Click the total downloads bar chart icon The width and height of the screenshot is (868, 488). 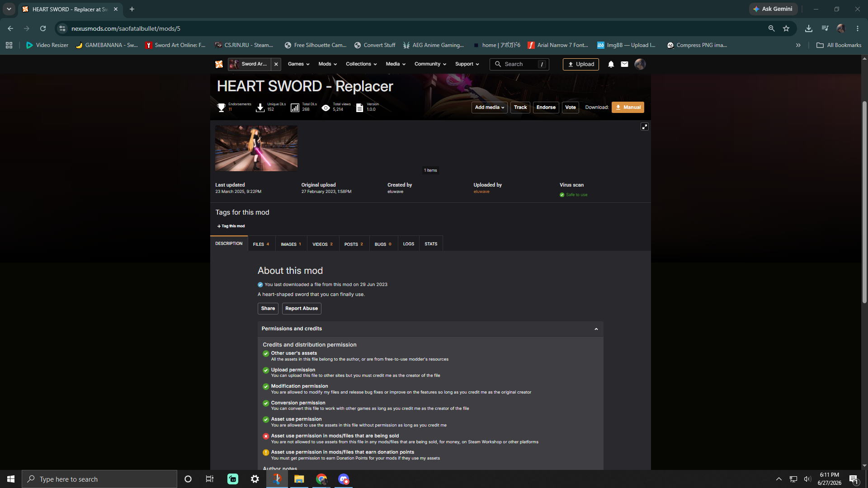click(295, 108)
